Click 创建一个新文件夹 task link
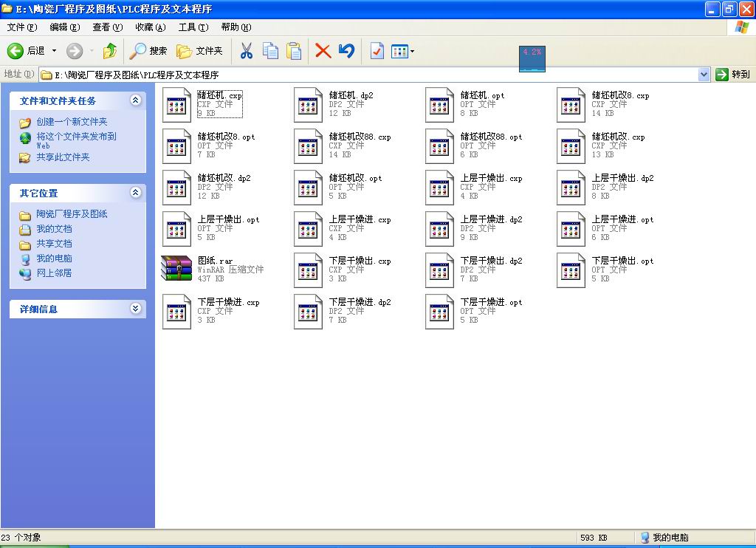Screen dimensions: 756x548 pos(72,122)
